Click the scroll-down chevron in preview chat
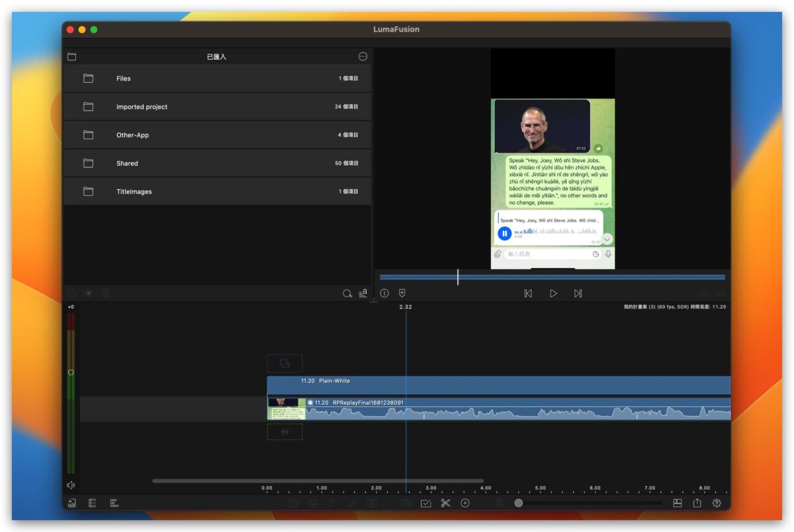 [607, 239]
